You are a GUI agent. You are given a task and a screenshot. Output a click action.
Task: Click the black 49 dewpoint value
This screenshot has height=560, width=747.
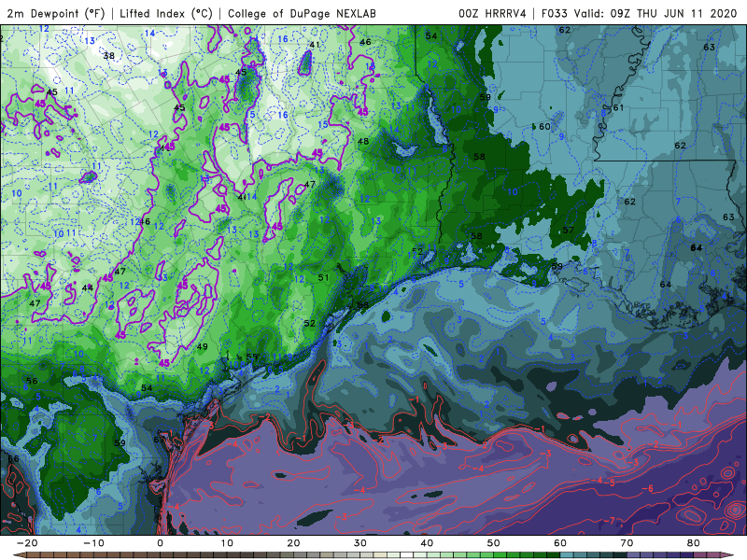202,346
